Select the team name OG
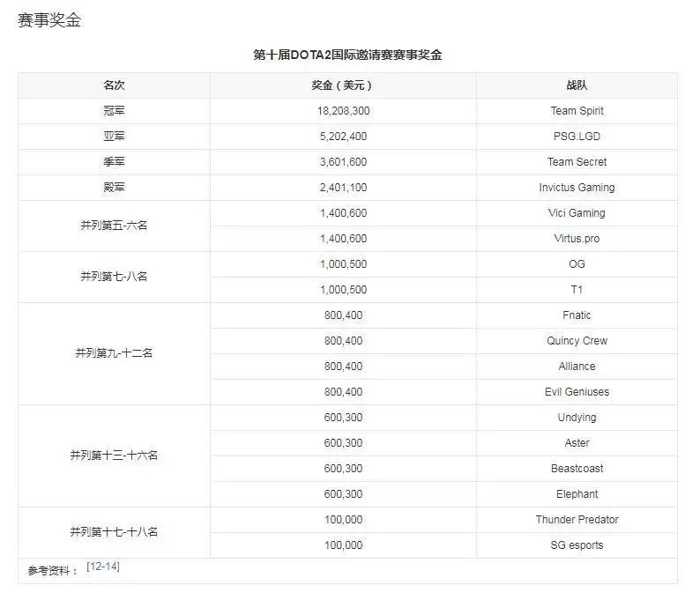Screen dimensions: 700x600 coord(577,263)
